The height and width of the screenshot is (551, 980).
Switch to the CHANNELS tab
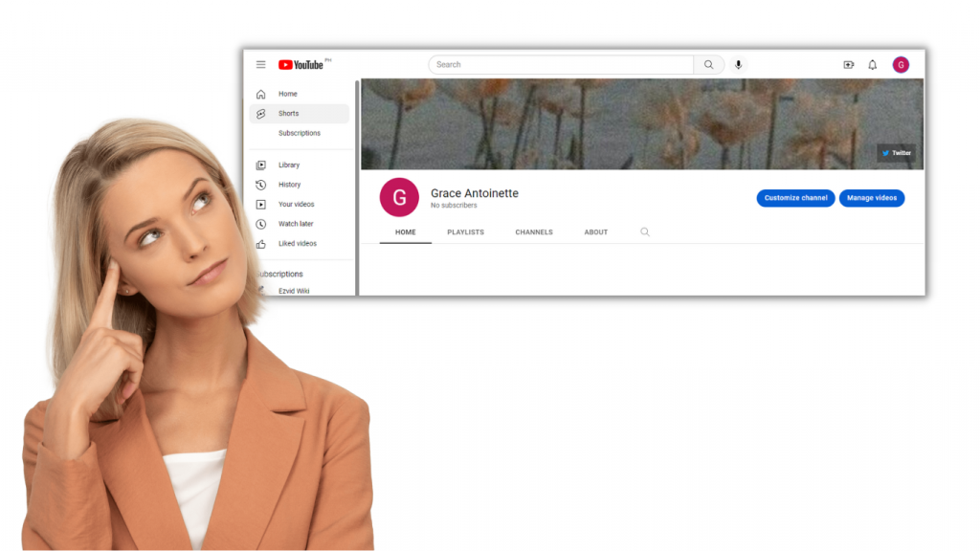click(x=534, y=231)
